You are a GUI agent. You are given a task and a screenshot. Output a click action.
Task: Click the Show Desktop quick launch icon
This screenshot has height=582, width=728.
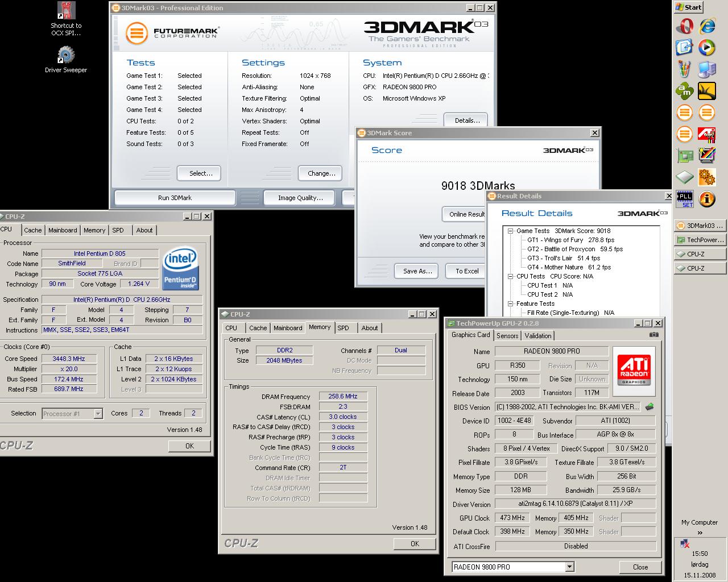coord(685,48)
